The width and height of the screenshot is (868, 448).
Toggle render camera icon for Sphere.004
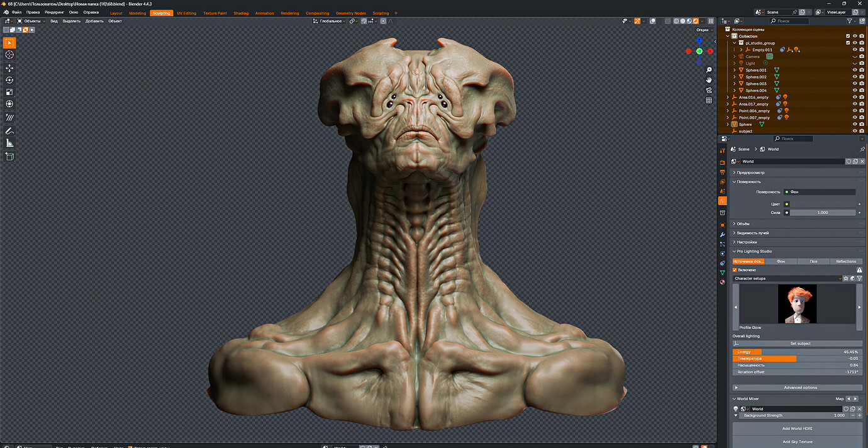click(x=862, y=90)
